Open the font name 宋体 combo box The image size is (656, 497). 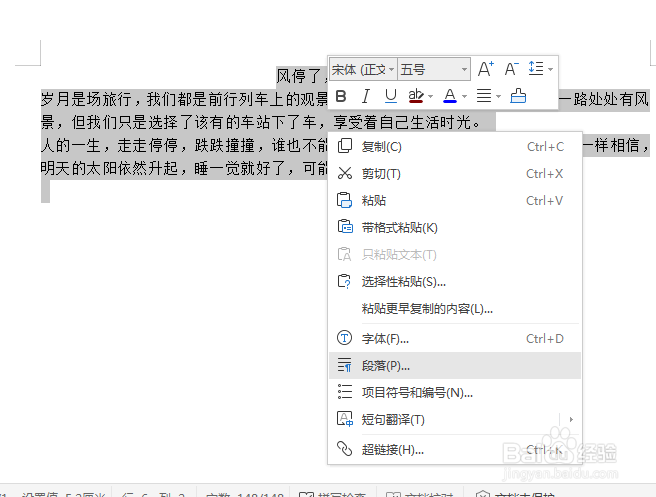pos(363,69)
